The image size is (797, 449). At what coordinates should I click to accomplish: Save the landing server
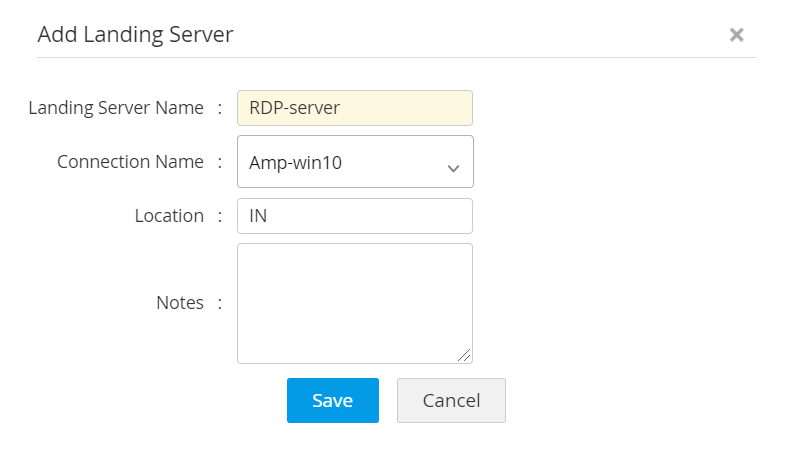pos(332,400)
